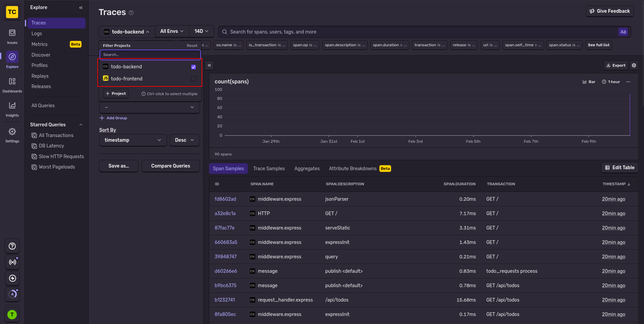Toggle case sensitivity Aa in search
Viewport: 644px width, 324px height.
[x=623, y=32]
